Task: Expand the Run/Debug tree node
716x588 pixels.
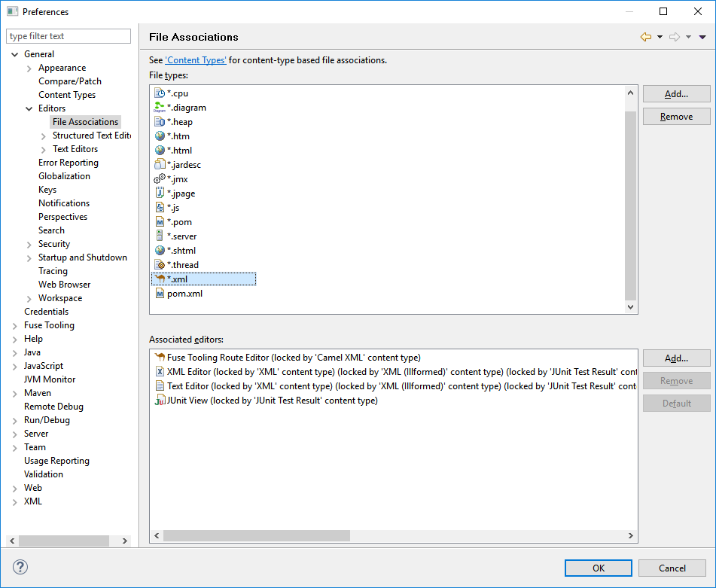Action: click(x=14, y=421)
